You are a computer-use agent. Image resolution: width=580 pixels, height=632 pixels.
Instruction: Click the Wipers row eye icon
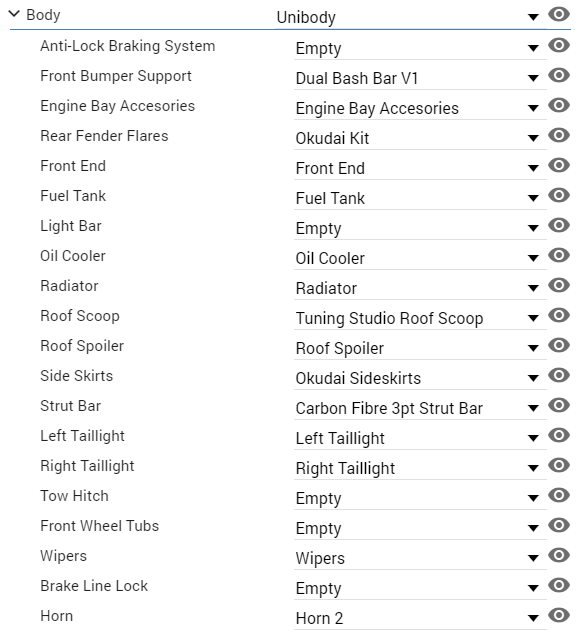coord(559,555)
